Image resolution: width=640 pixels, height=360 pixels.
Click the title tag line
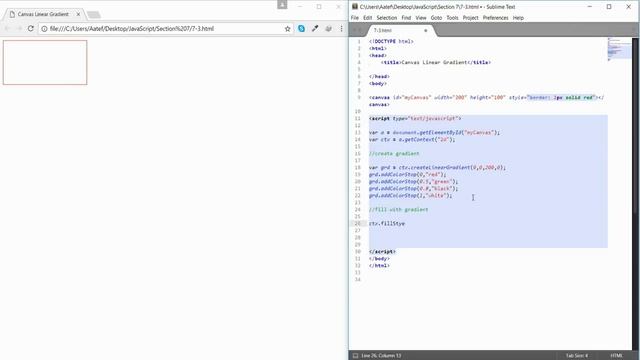436,62
